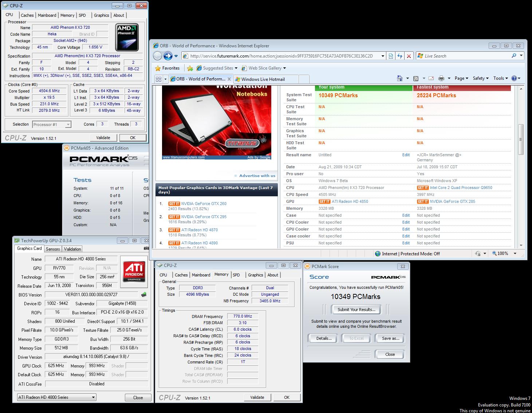
Task: Open the Validation tab in GPU-Z
Action: click(72, 249)
